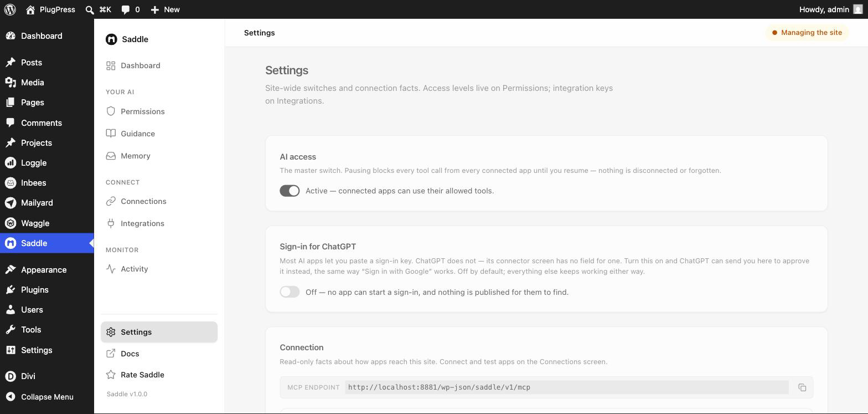Click the Connection section heading
Image resolution: width=868 pixels, height=414 pixels.
click(x=302, y=347)
